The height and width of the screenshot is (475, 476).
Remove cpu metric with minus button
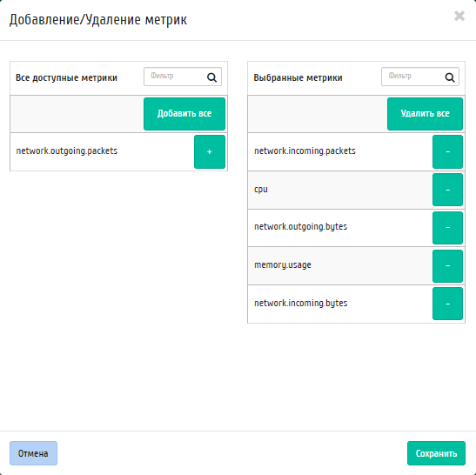point(447,190)
